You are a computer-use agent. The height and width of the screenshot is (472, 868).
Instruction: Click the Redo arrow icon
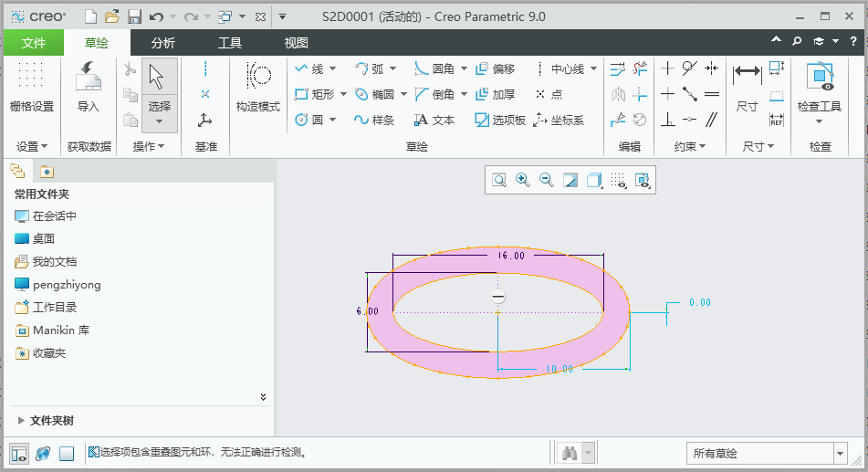191,17
